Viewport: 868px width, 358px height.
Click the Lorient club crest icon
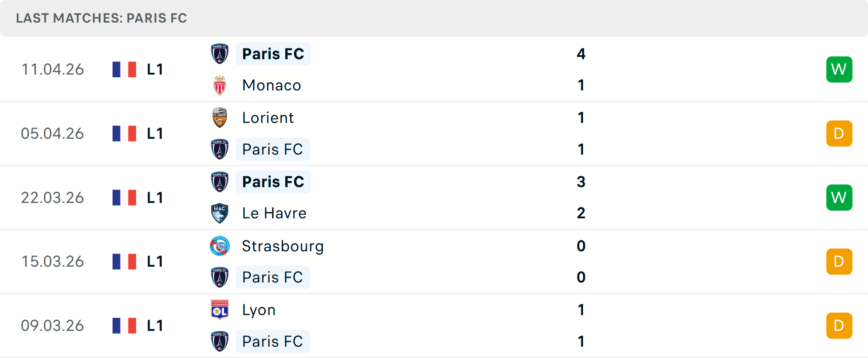coord(220,118)
